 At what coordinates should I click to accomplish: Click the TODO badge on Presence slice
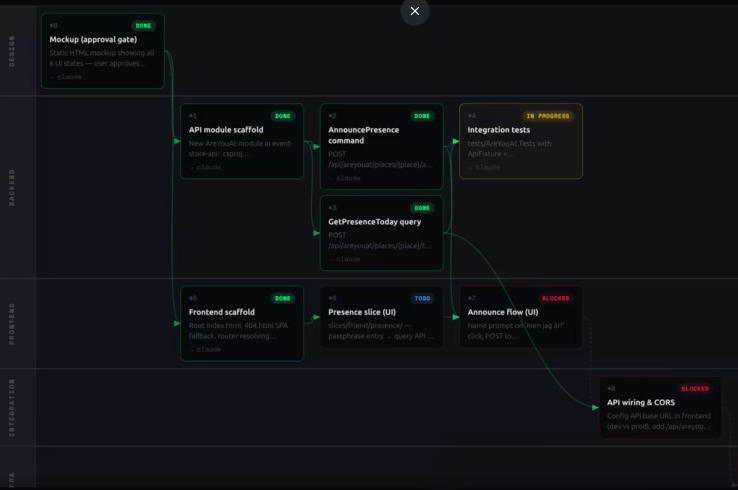[x=422, y=298]
